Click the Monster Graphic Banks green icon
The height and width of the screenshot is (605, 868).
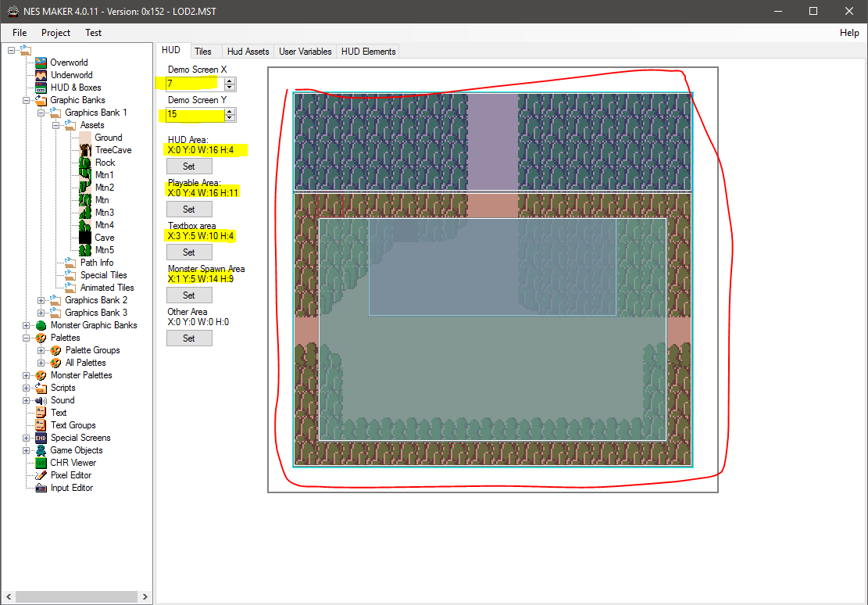(41, 325)
